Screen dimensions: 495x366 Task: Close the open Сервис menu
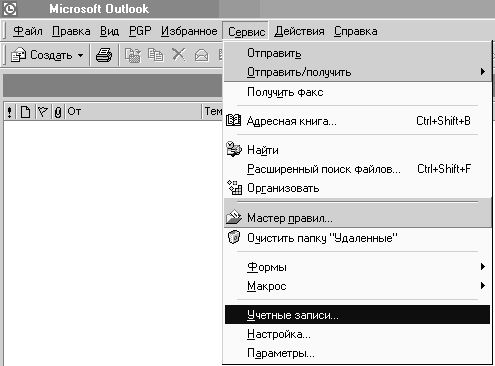click(x=246, y=31)
